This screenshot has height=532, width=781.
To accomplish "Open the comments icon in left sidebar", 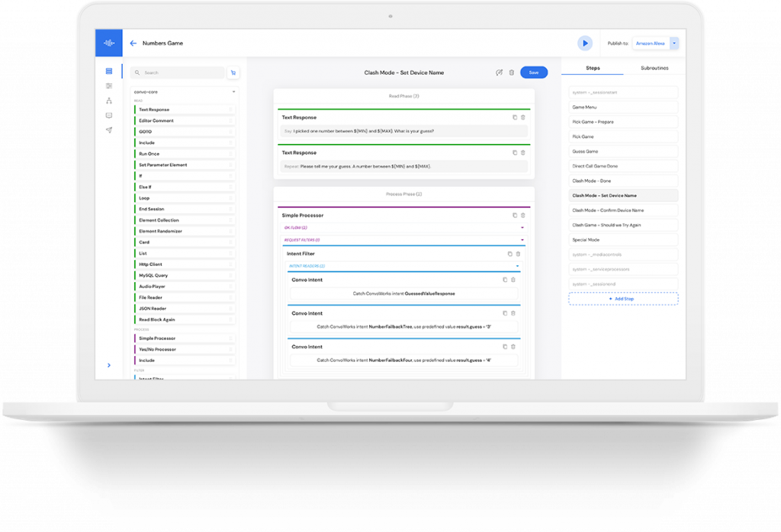I will coord(109,115).
